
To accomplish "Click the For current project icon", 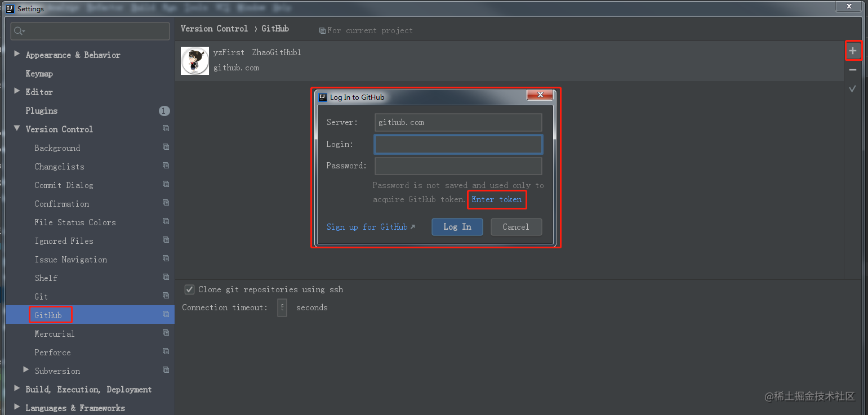I will coord(322,31).
